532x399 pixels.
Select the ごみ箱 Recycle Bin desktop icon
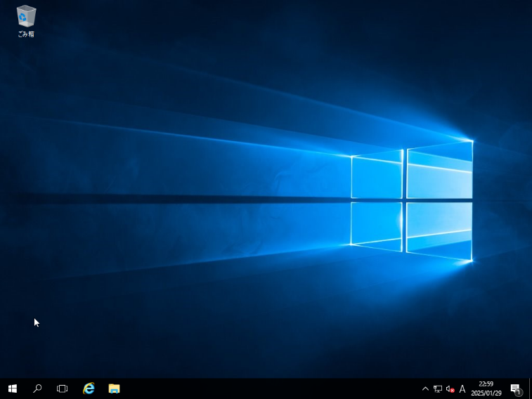[x=26, y=21]
